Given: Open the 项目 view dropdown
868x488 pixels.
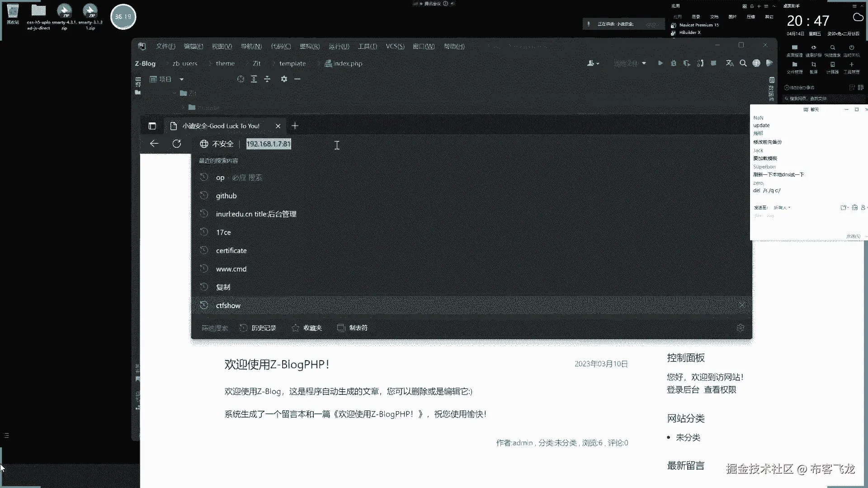Looking at the screenshot, I should [x=182, y=80].
